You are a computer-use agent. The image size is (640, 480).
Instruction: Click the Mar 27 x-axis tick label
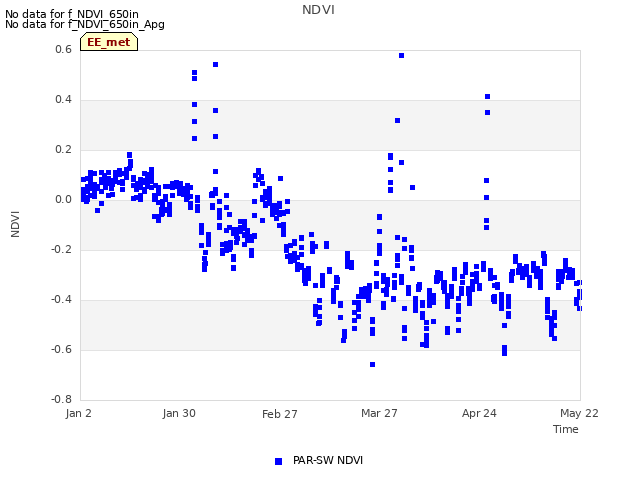[x=379, y=413]
